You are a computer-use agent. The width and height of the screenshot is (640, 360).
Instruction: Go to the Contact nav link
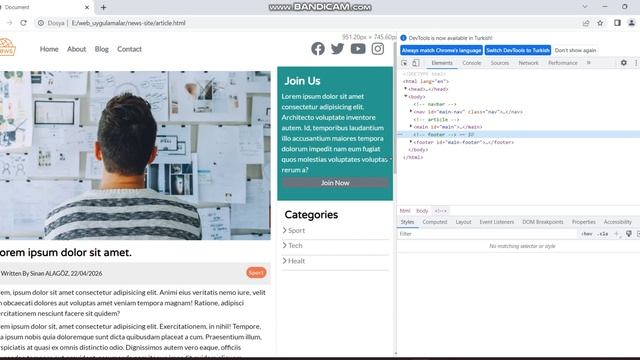(129, 49)
